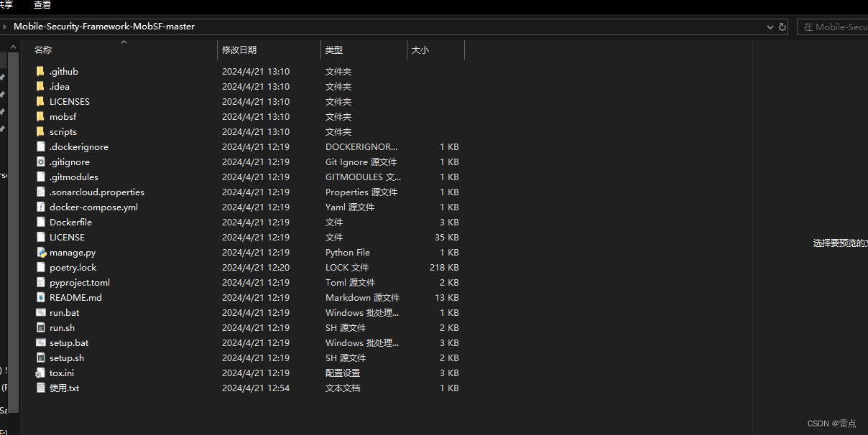This screenshot has width=868, height=435.
Task: Expand the breadcrumb chevron before Mobile-Security-Framework-MobSF-master
Action: pyautogui.click(x=4, y=27)
